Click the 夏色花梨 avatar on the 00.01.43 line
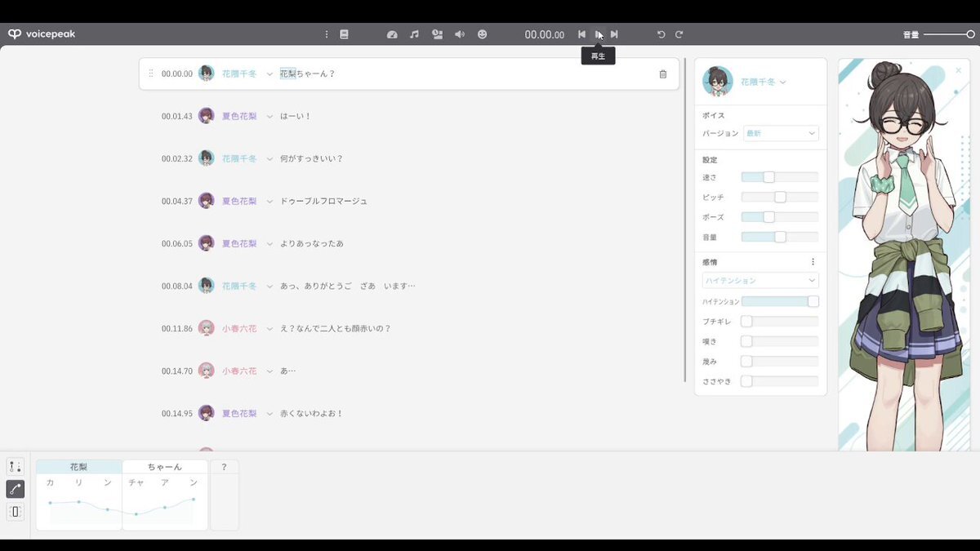This screenshot has width=980, height=551. coord(206,116)
